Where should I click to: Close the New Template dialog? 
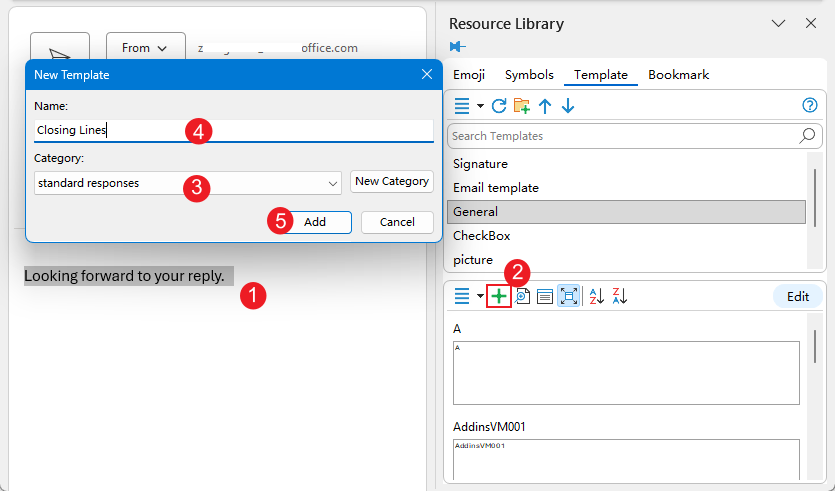point(427,75)
